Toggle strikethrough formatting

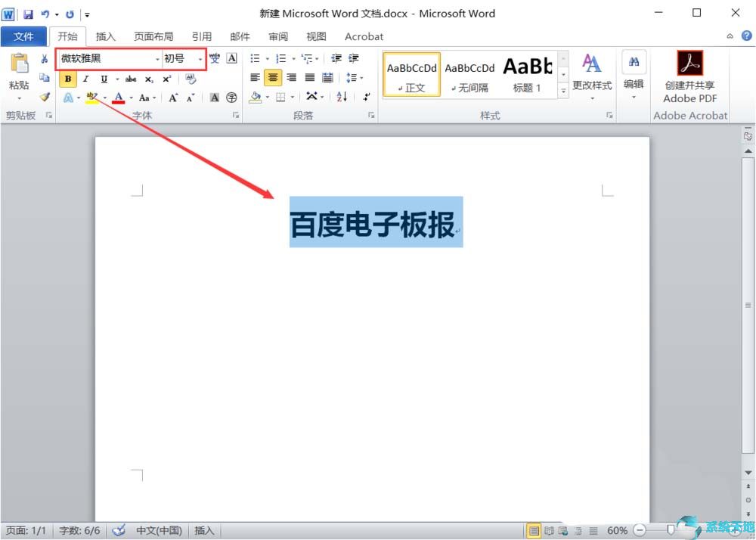point(131,79)
